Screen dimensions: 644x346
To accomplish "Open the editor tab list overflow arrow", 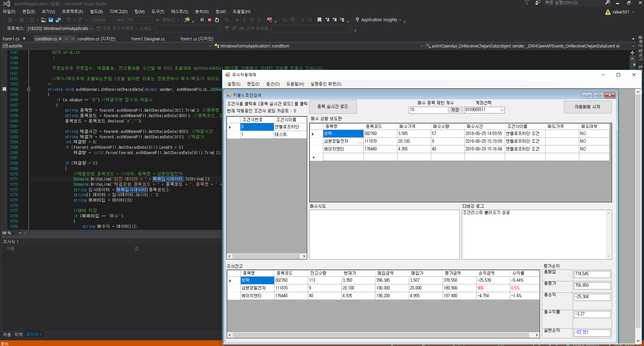I will click(633, 39).
